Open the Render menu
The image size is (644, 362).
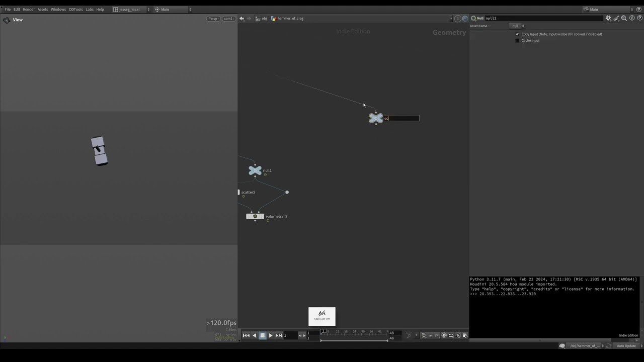(x=29, y=10)
